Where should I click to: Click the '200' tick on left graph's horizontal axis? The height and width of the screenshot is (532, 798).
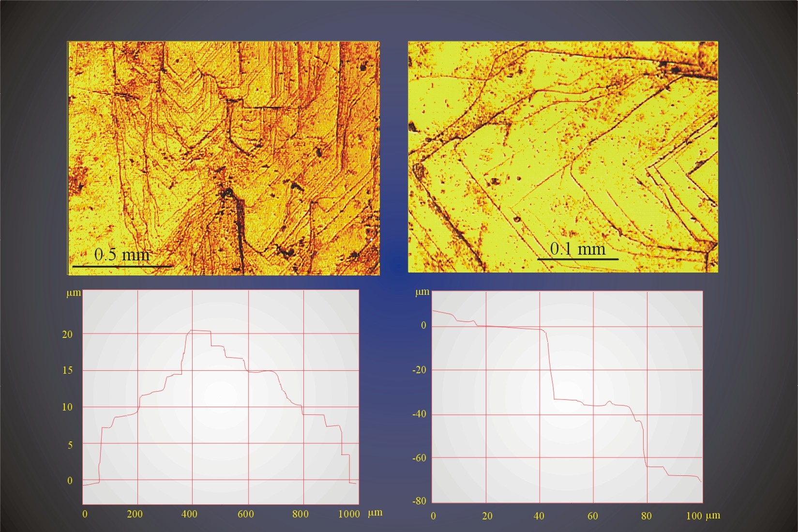pyautogui.click(x=135, y=514)
